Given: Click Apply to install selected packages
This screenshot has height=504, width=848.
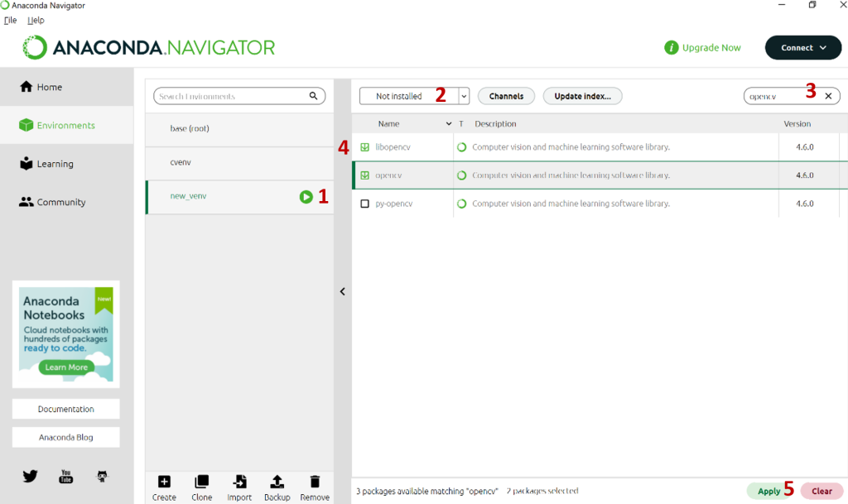Looking at the screenshot, I should point(768,491).
